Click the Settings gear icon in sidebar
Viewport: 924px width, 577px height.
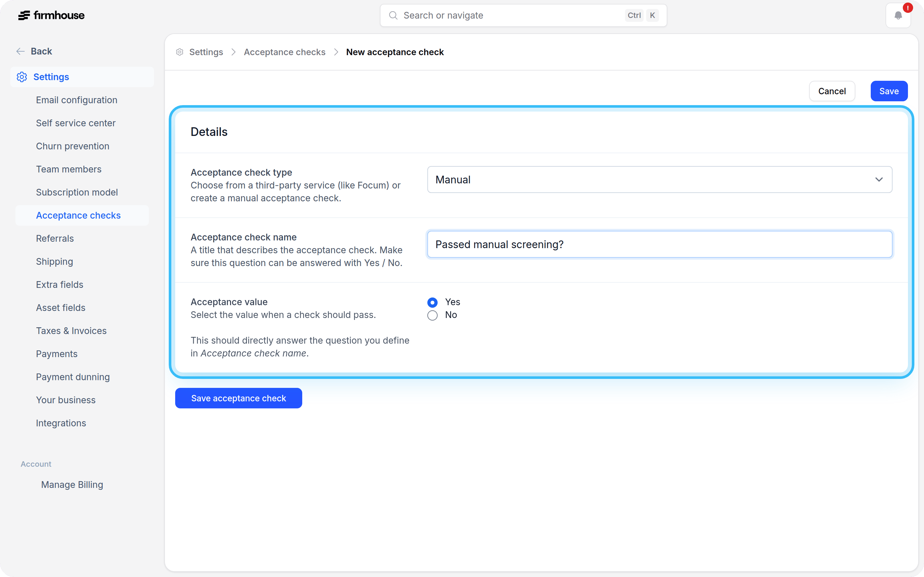click(x=22, y=77)
